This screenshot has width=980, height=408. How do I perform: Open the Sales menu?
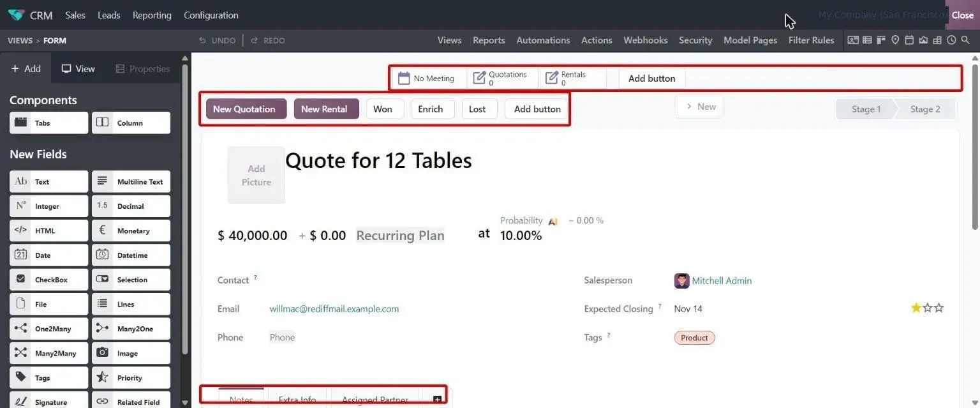(75, 15)
